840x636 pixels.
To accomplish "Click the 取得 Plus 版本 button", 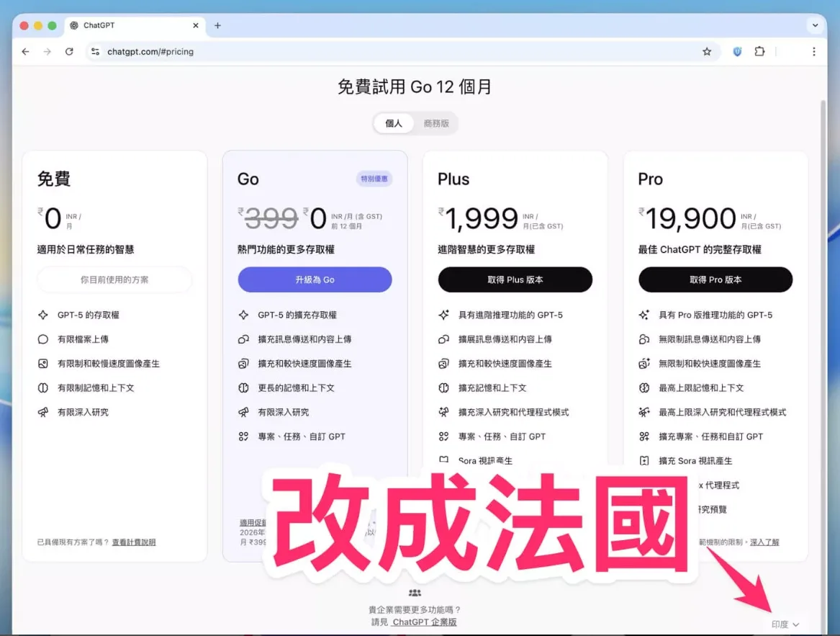I will click(x=515, y=279).
